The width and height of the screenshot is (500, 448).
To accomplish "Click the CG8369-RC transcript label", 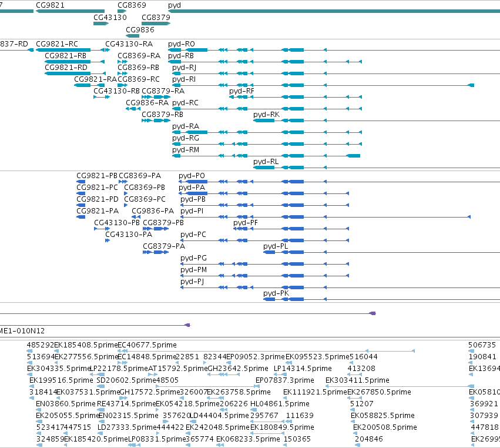I will tap(139, 79).
